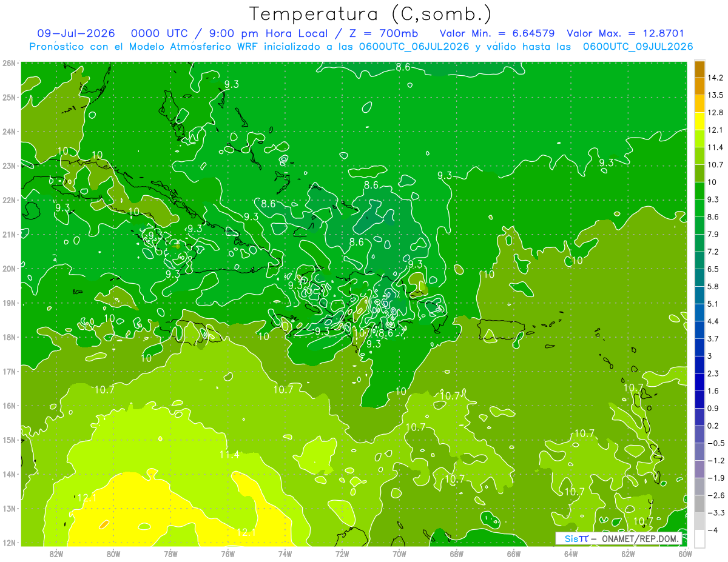
Task: Click the -2.6 label on the color scale
Action: (716, 495)
